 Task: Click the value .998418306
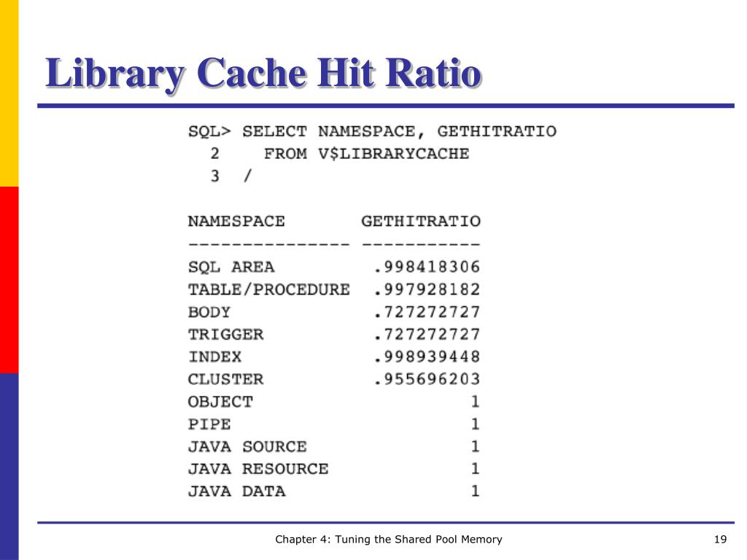427,267
